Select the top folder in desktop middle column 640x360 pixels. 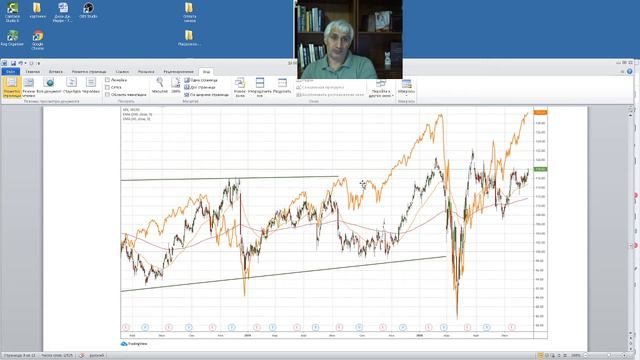(x=189, y=12)
